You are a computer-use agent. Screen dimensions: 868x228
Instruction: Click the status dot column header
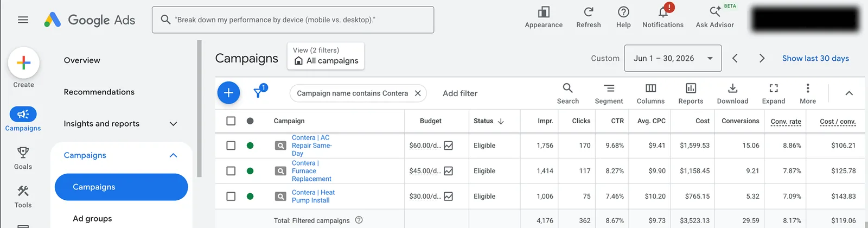[250, 121]
